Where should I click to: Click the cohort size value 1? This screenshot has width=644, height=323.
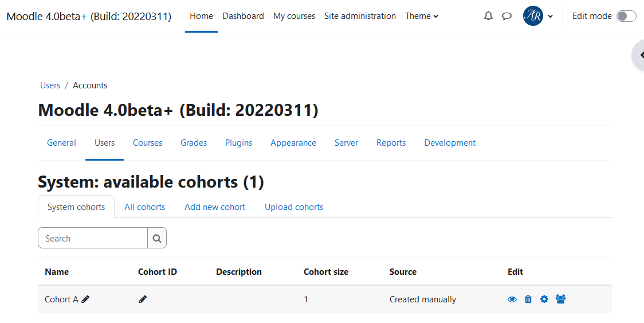pyautogui.click(x=305, y=299)
